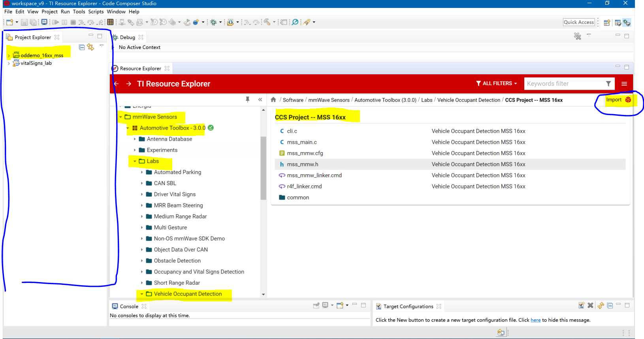
Task: Open Vehicle Occupant Detection breadcrumb link
Action: [469, 100]
